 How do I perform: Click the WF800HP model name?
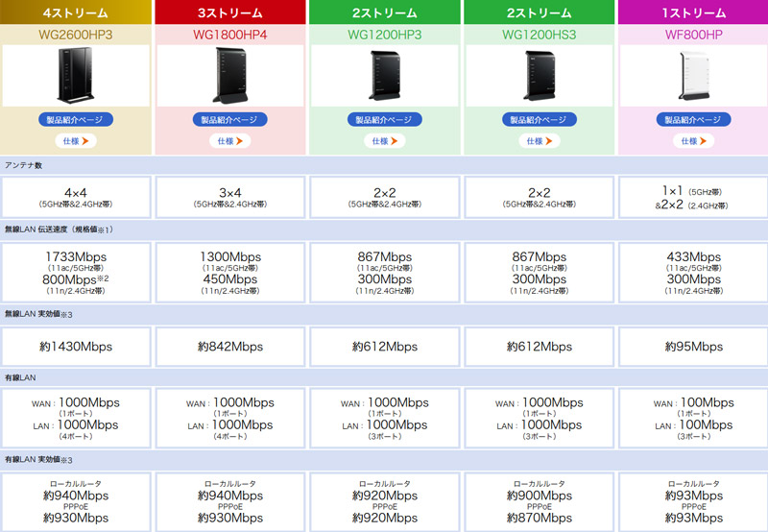[693, 35]
